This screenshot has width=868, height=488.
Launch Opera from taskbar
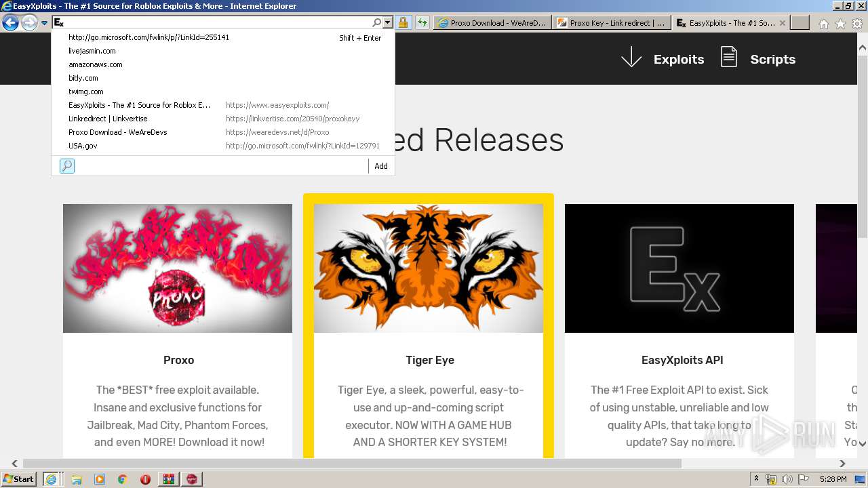[145, 479]
